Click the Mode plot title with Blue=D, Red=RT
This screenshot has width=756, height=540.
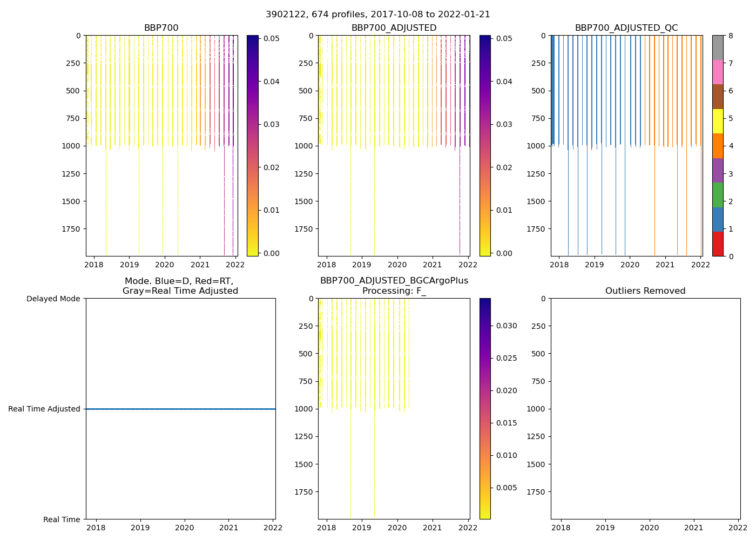tap(180, 286)
